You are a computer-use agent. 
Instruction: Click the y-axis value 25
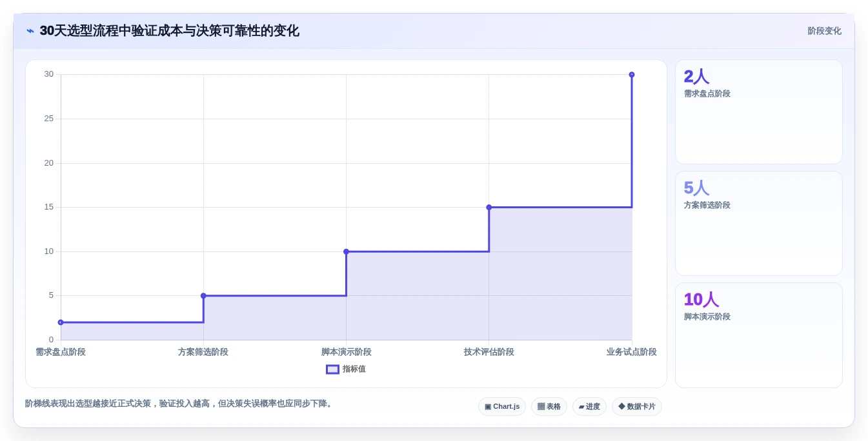[x=49, y=119]
